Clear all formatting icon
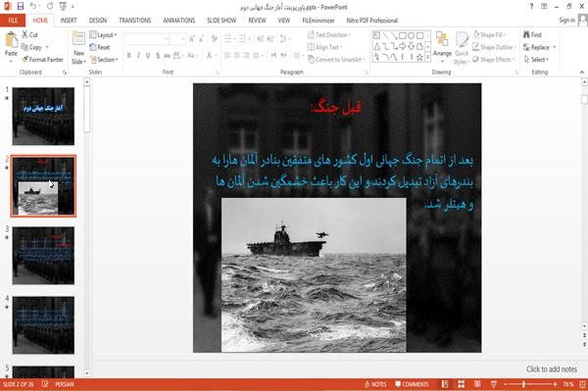 214,38
